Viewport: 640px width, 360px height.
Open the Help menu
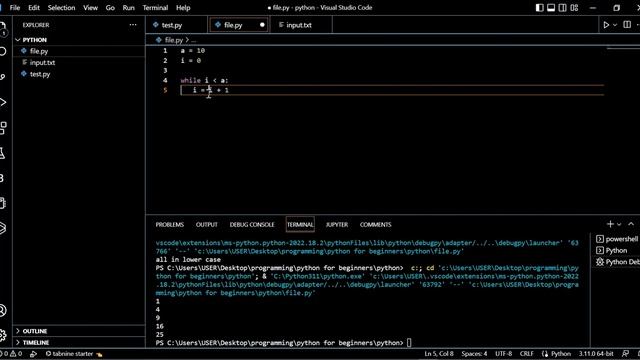coord(183,8)
